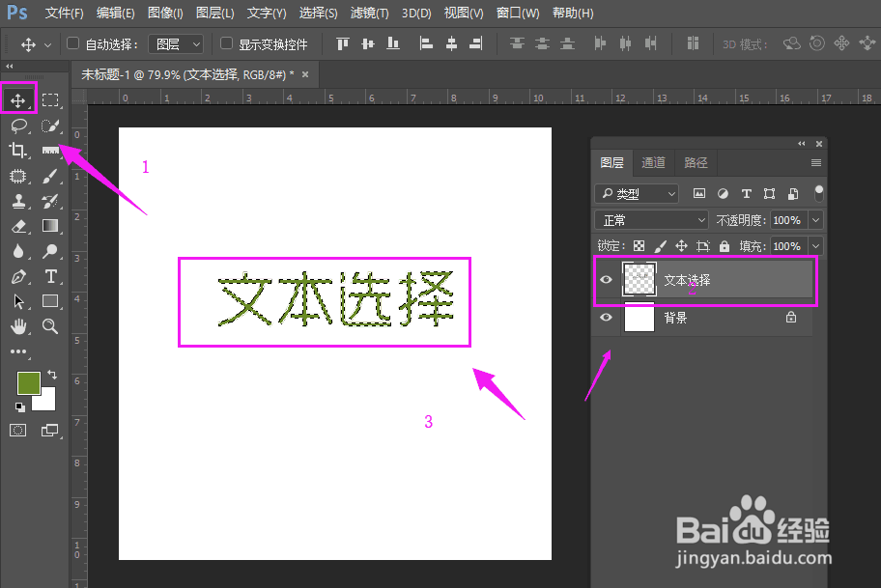
Task: Click the 不透明度 100% value field
Action: (789, 220)
